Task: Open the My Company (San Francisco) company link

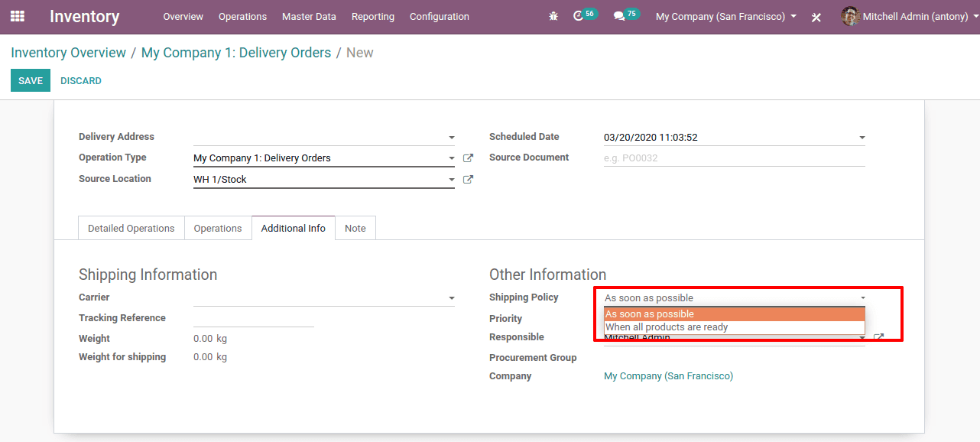Action: [x=668, y=376]
